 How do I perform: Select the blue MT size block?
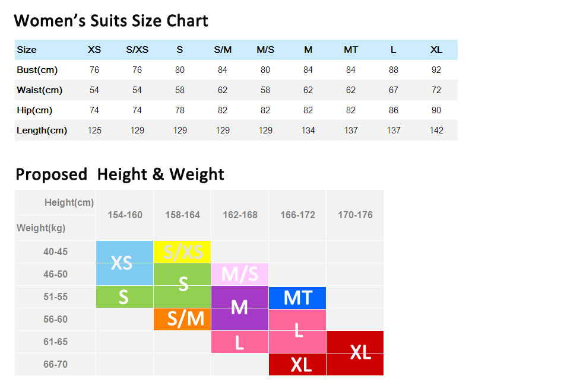point(297,297)
